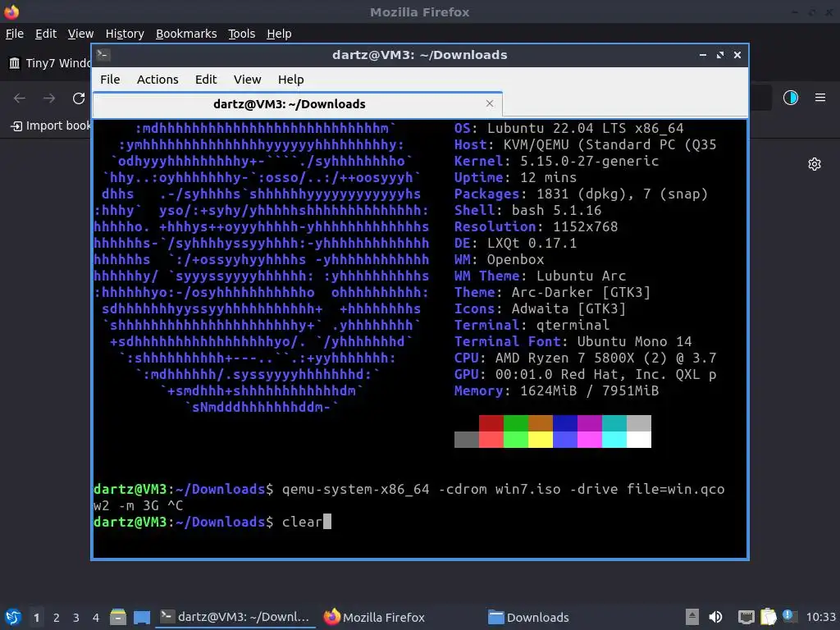Click the '1152x768' resolution value
The image size is (840, 630).
tap(585, 226)
